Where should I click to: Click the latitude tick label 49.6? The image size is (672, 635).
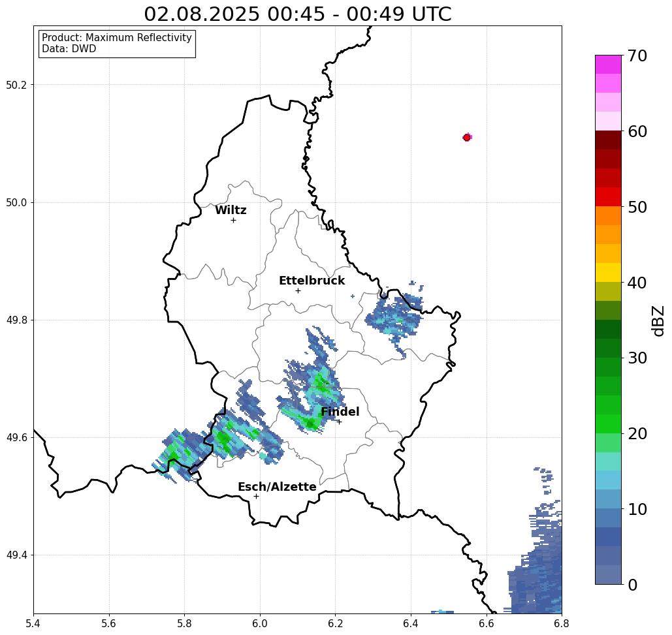click(x=16, y=438)
